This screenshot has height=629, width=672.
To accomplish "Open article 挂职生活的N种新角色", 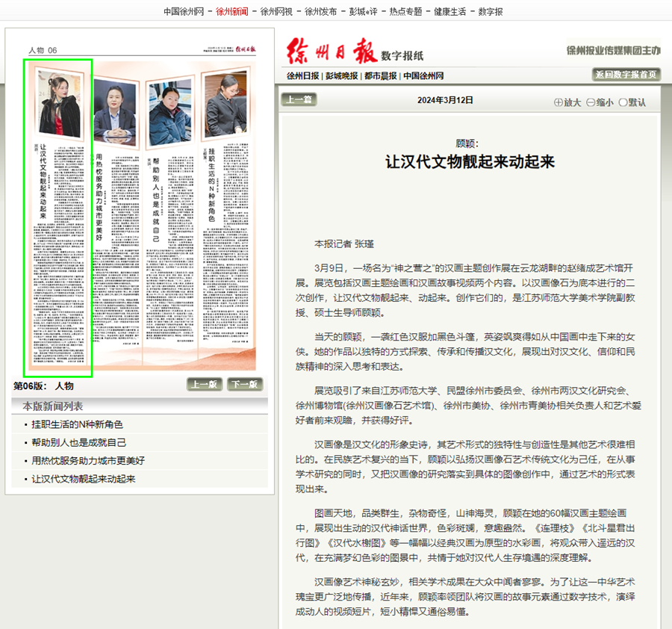I will pos(77,424).
